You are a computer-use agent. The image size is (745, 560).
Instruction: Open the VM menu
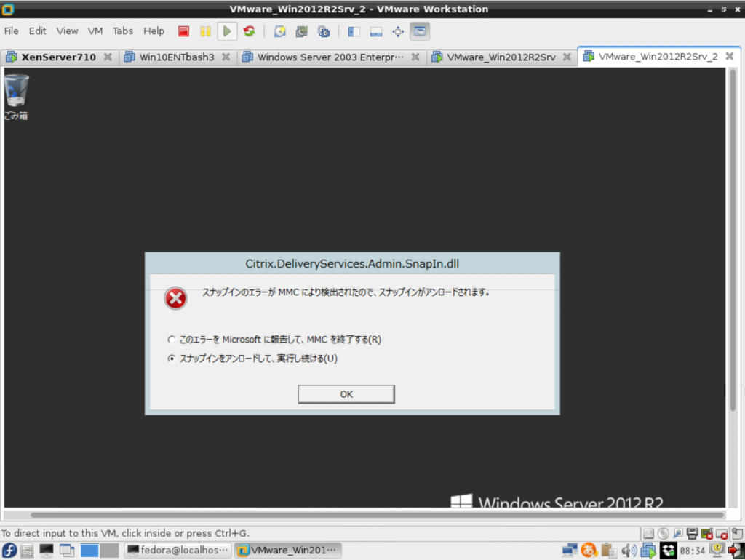point(95,31)
